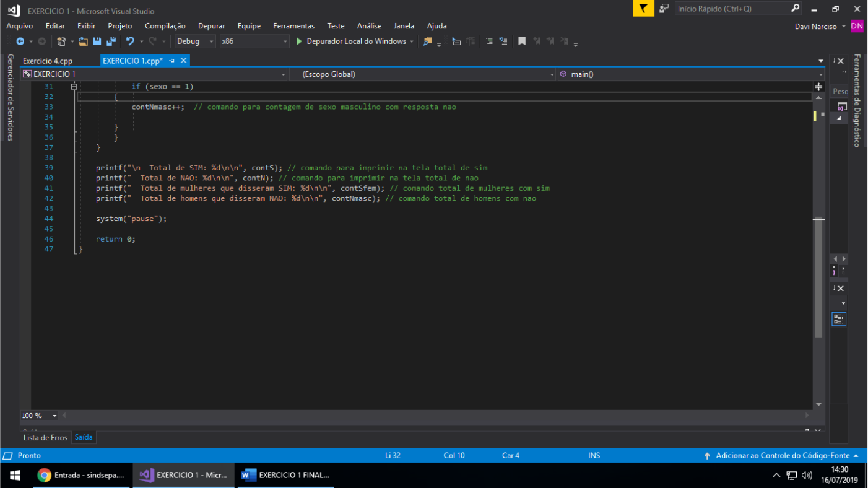Click the comment selected lines icon
Viewport: 868px width, 488px height.
click(x=489, y=41)
